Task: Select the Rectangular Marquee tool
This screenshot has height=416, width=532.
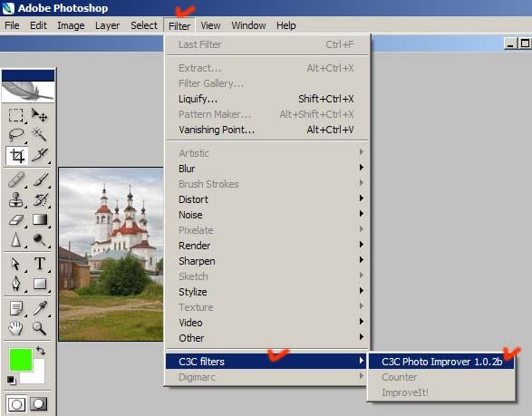Action: click(x=16, y=115)
